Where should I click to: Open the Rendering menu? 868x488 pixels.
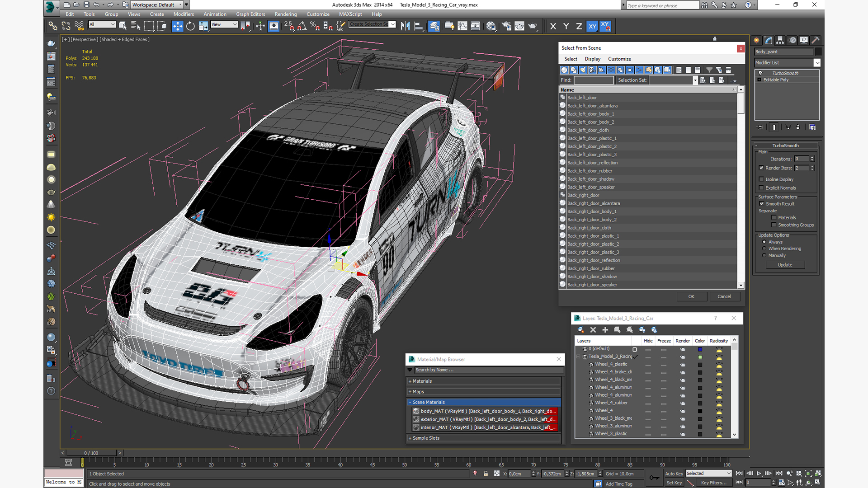point(286,14)
